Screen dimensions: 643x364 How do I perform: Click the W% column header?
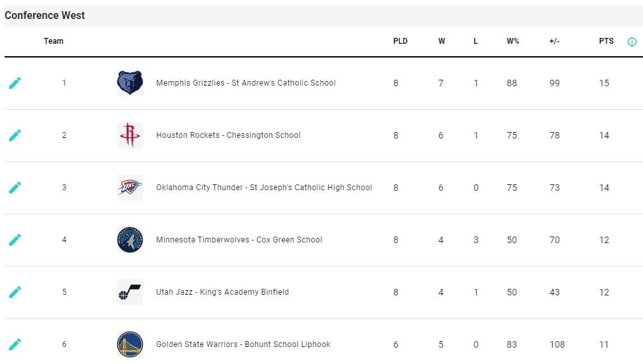tap(512, 41)
